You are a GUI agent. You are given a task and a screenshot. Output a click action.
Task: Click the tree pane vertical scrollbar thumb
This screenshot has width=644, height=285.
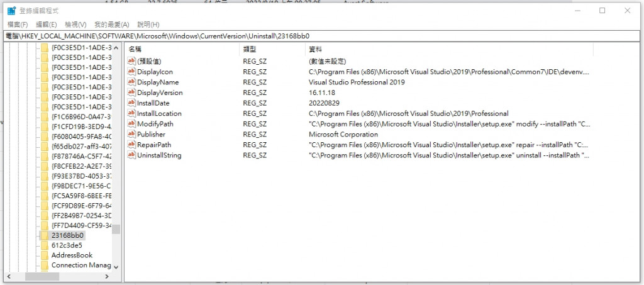coord(116,229)
